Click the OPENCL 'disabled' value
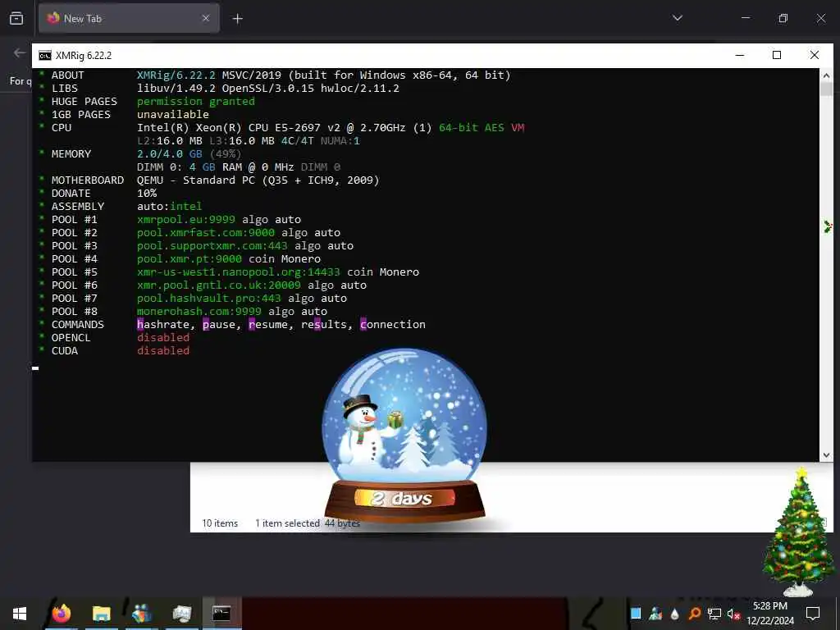Screen dimensions: 840x630 click(163, 337)
